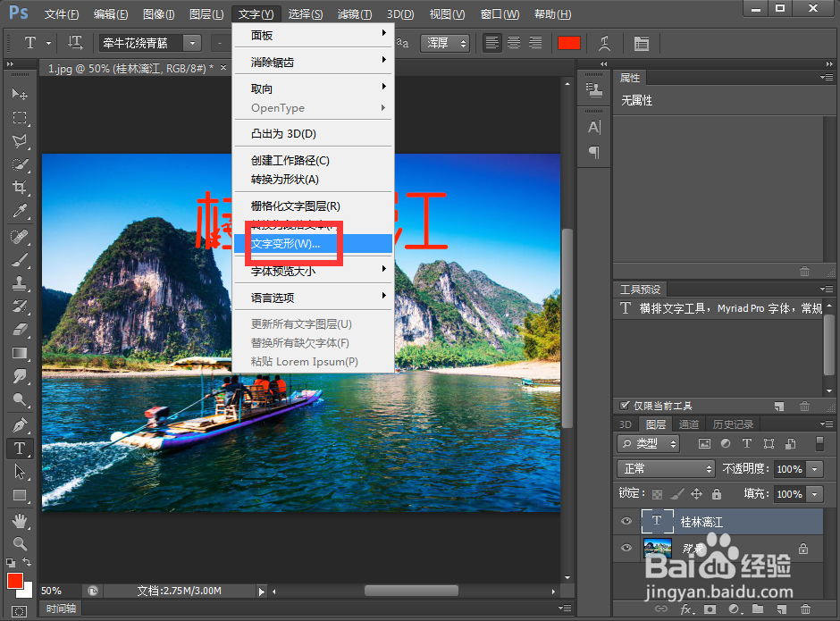Open the add layer mask icon
840x621 pixels.
[710, 609]
